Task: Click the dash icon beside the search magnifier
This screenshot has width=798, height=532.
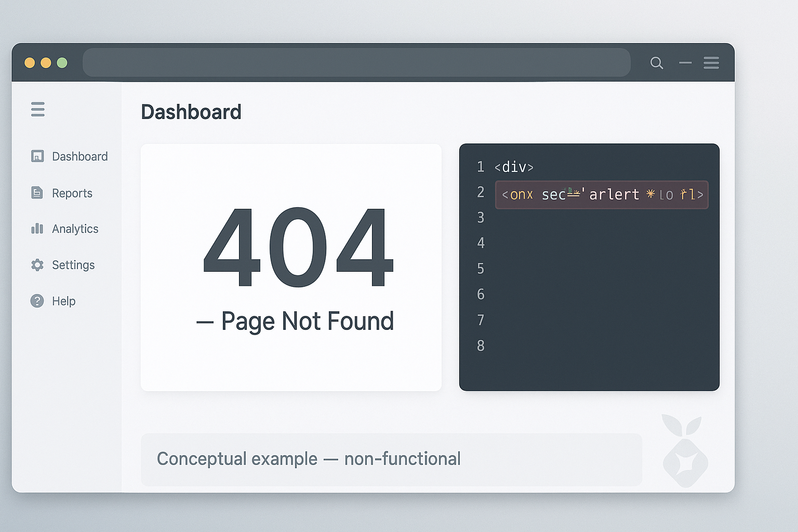Action: click(685, 63)
